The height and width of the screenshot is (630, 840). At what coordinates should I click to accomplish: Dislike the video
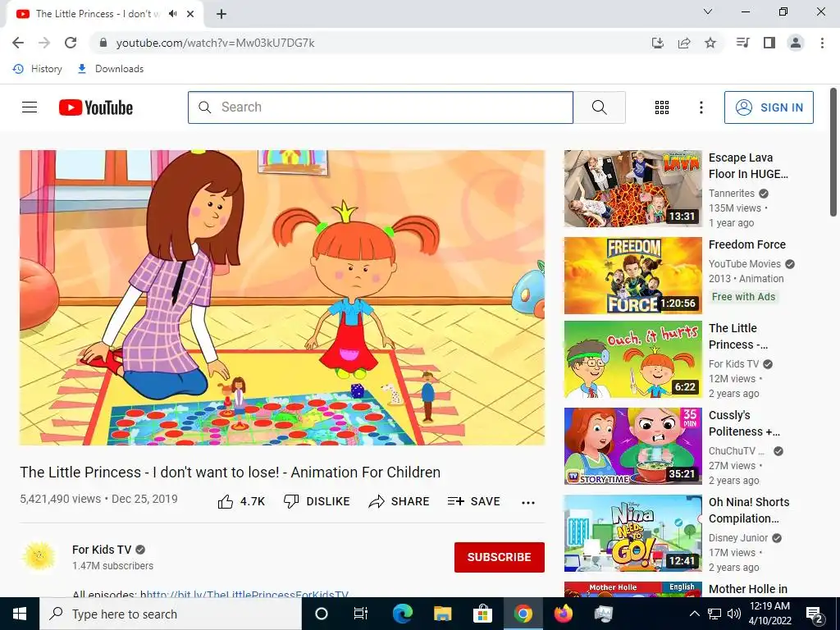pyautogui.click(x=317, y=501)
